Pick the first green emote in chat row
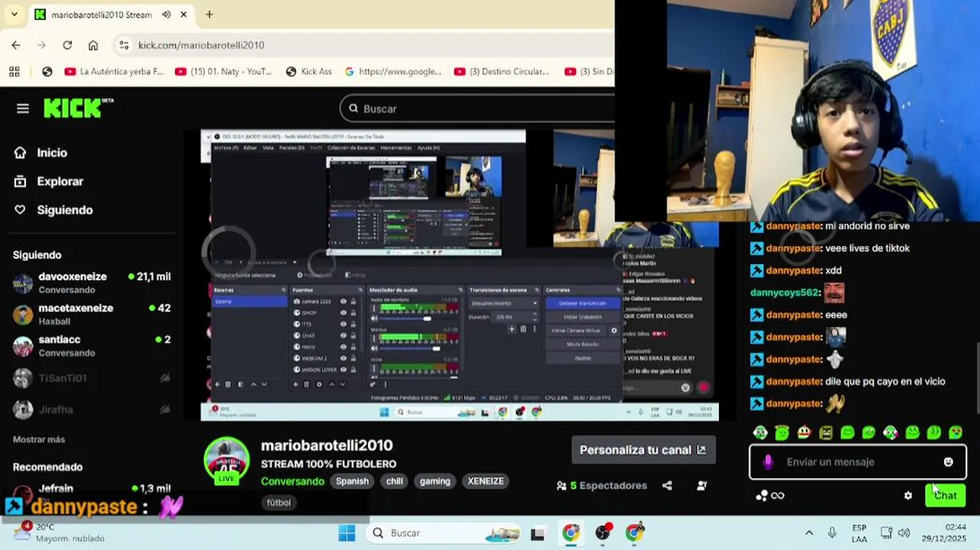This screenshot has width=980, height=550. pyautogui.click(x=760, y=432)
